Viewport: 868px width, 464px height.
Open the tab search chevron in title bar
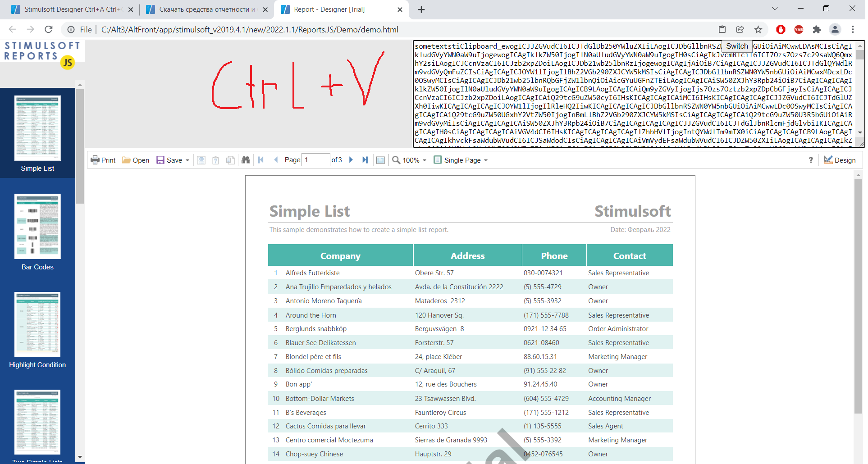pyautogui.click(x=775, y=9)
